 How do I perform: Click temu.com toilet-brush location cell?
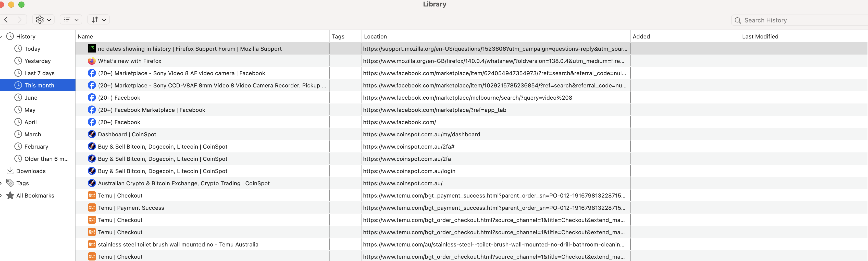pyautogui.click(x=496, y=244)
